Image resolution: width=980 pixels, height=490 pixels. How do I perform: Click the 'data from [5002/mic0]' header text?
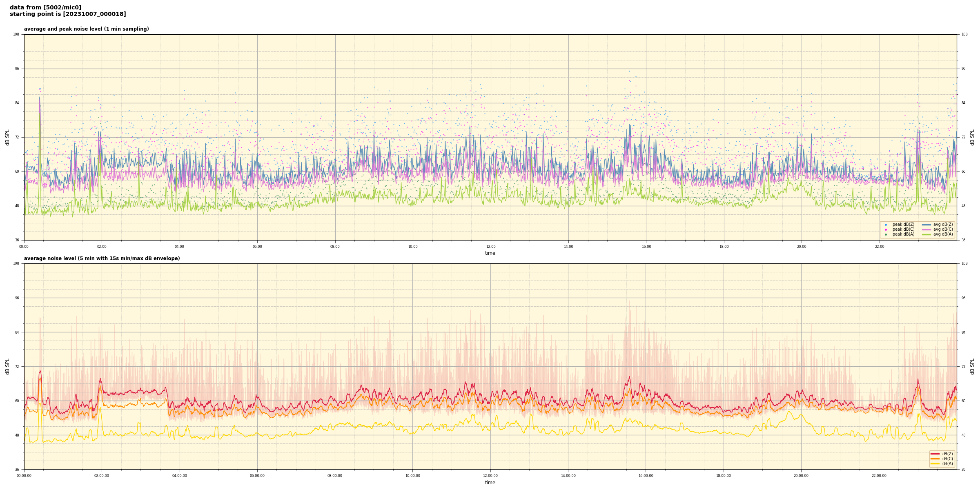point(45,7)
